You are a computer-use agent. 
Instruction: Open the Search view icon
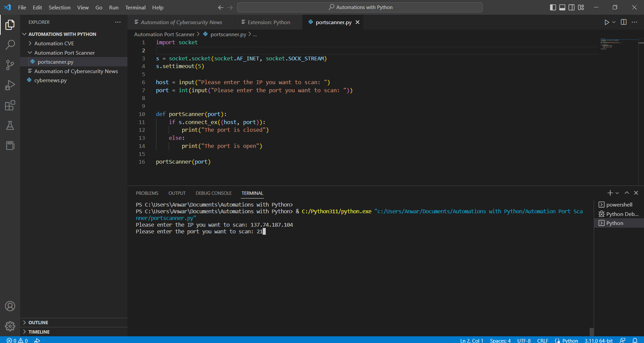coord(10,45)
